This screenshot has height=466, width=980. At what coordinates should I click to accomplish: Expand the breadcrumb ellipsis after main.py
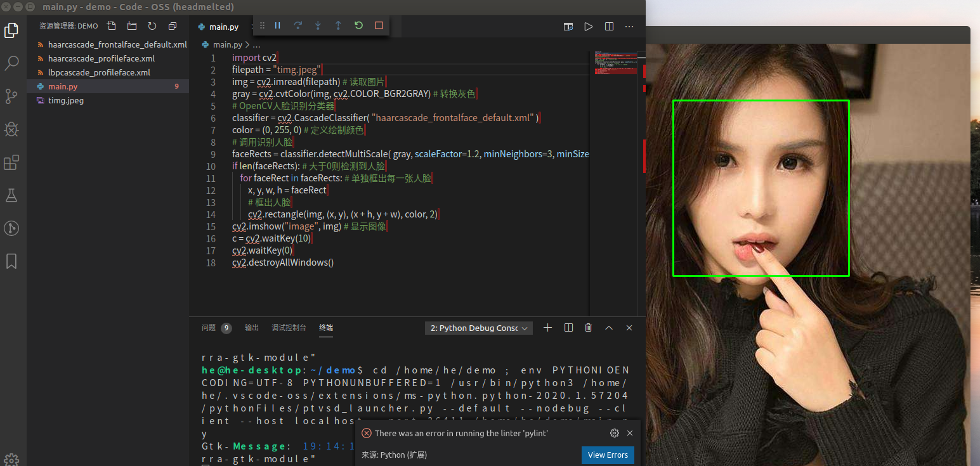coord(256,45)
